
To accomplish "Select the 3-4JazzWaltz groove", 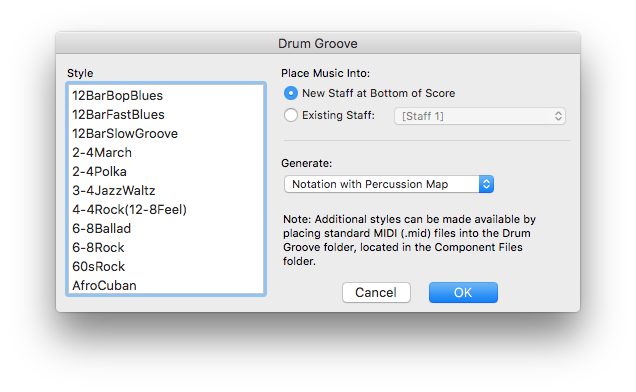I will [165, 190].
